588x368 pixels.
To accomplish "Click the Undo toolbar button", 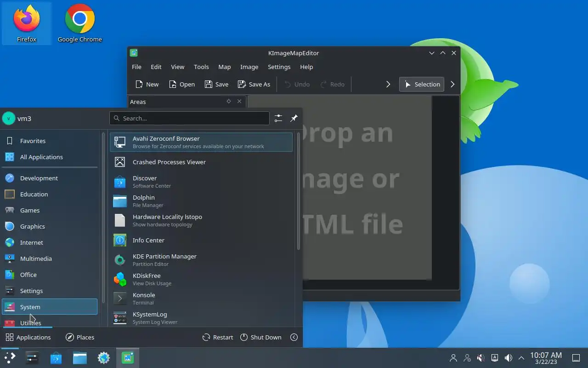I will pyautogui.click(x=297, y=84).
